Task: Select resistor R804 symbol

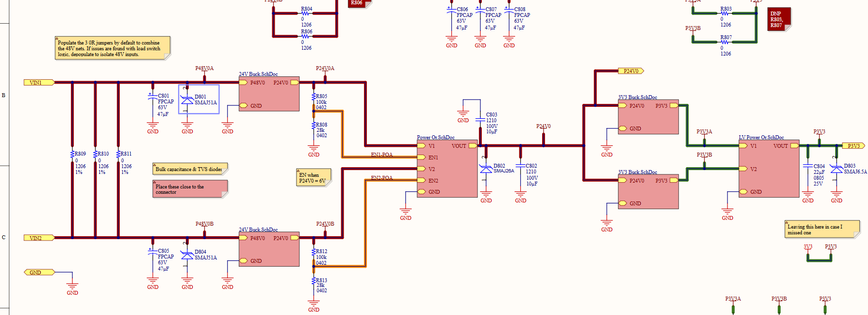Action: pyautogui.click(x=305, y=14)
